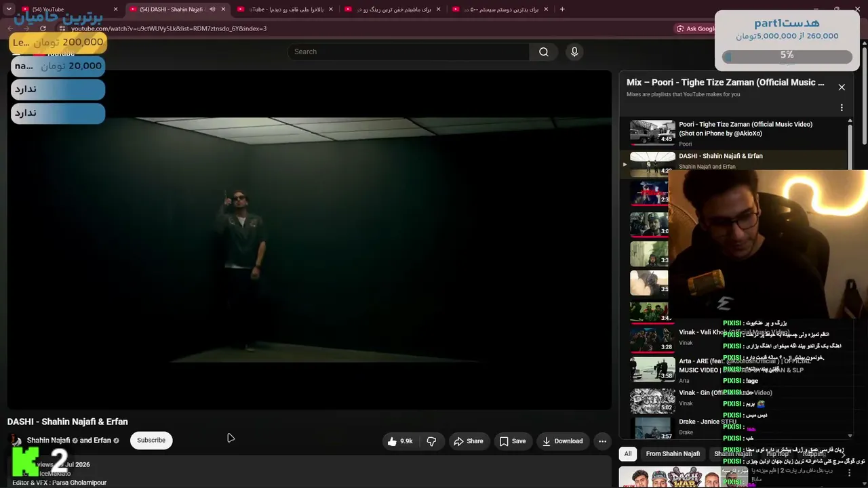This screenshot has width=868, height=488.
Task: Dislike this video
Action: coord(431,441)
